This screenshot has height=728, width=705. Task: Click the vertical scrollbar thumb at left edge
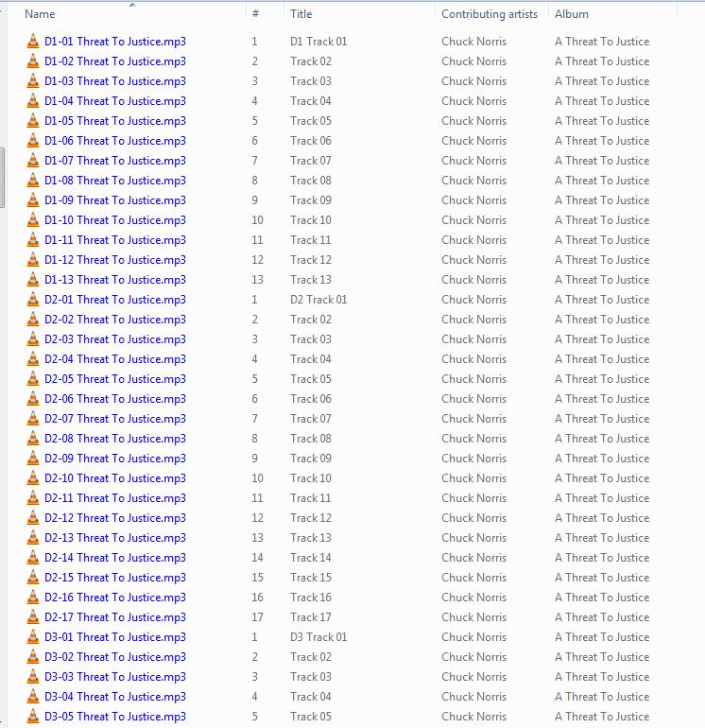(x=2, y=178)
